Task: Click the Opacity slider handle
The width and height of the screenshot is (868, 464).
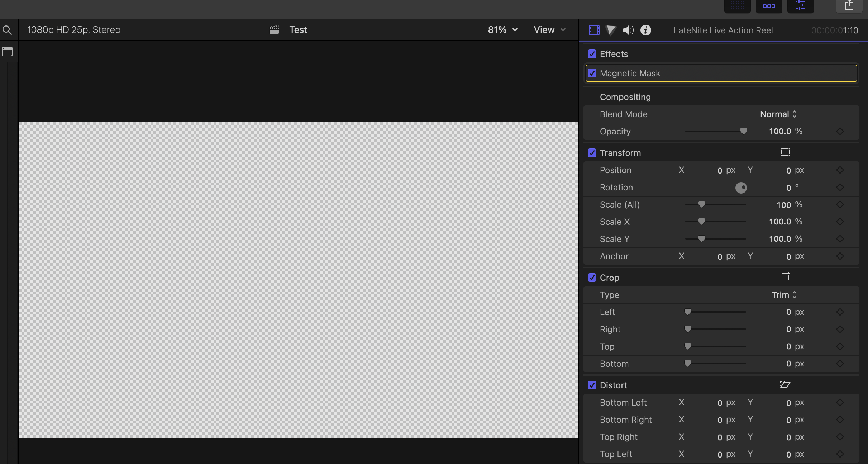Action: click(x=744, y=131)
